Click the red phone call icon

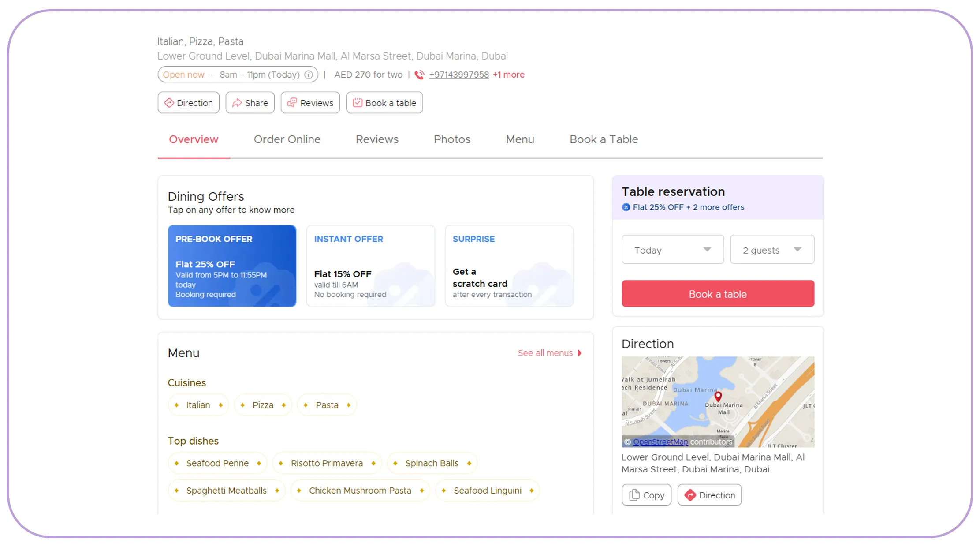pos(419,75)
